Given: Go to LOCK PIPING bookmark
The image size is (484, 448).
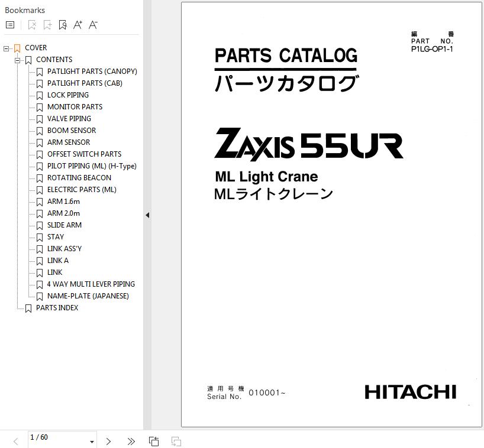Looking at the screenshot, I should [x=68, y=95].
